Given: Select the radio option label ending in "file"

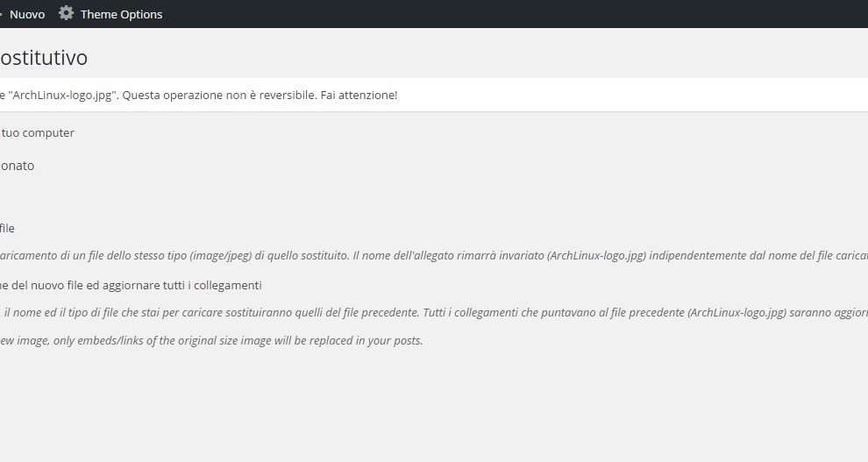Looking at the screenshot, I should 7,228.
